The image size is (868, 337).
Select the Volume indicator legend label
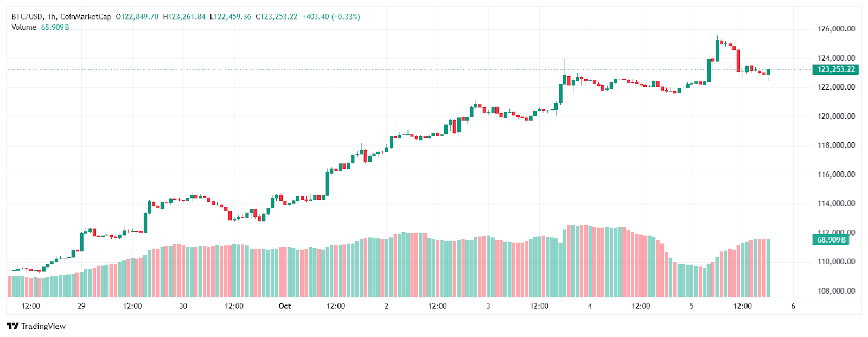click(x=24, y=27)
